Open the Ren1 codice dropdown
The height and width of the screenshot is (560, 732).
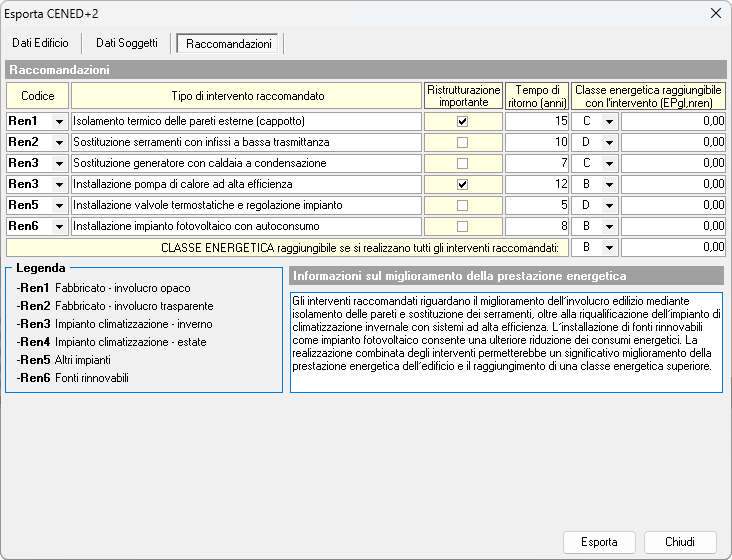(58, 121)
